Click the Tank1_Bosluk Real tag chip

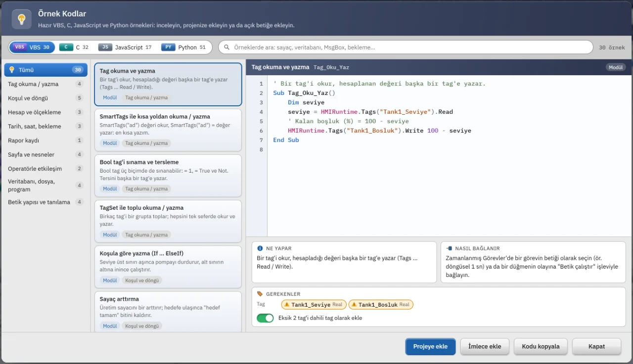[x=381, y=305]
